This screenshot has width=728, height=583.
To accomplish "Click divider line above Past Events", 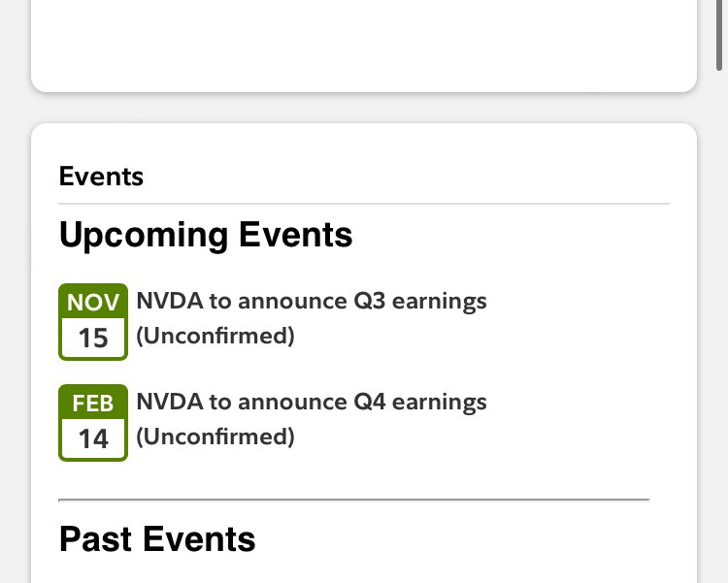I will pos(353,500).
